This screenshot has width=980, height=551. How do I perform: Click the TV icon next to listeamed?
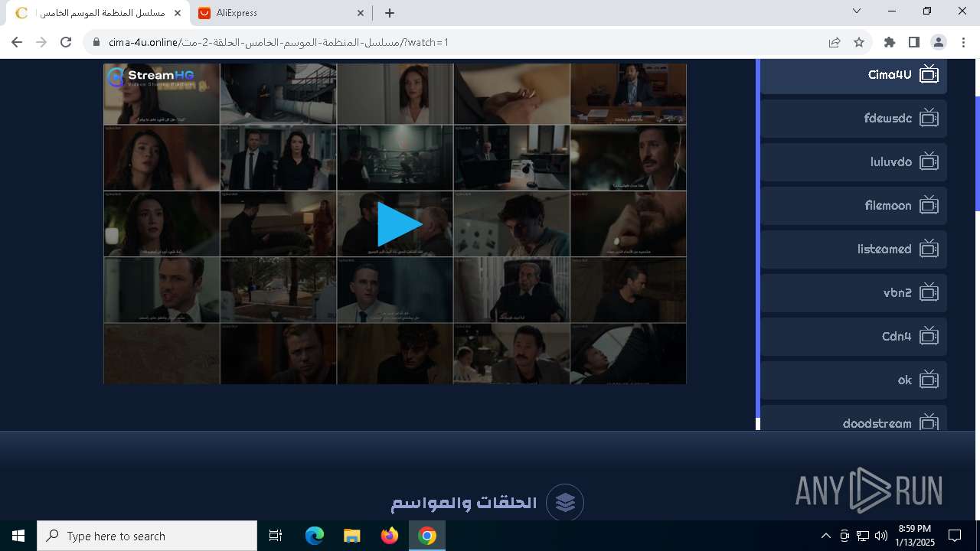[x=929, y=249]
